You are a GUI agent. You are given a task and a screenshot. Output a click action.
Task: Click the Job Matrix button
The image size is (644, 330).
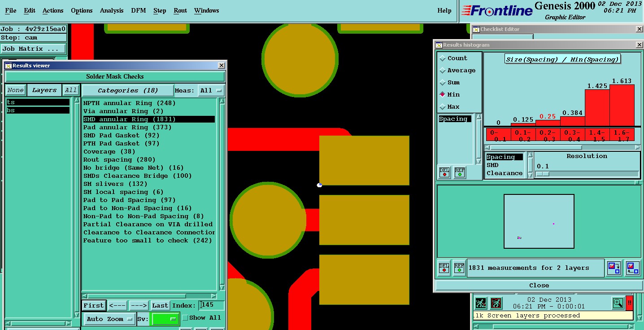tap(33, 49)
